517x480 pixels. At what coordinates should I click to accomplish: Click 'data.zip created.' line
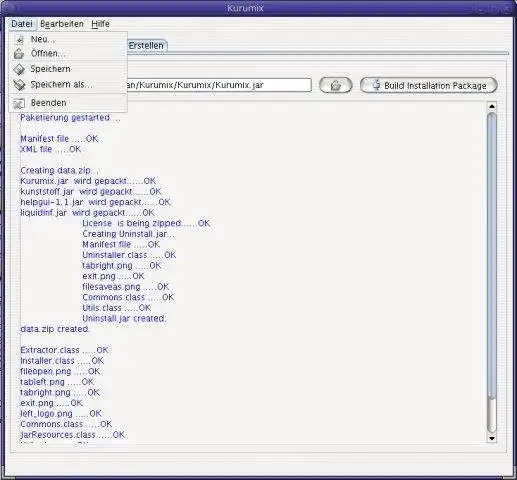(55, 329)
